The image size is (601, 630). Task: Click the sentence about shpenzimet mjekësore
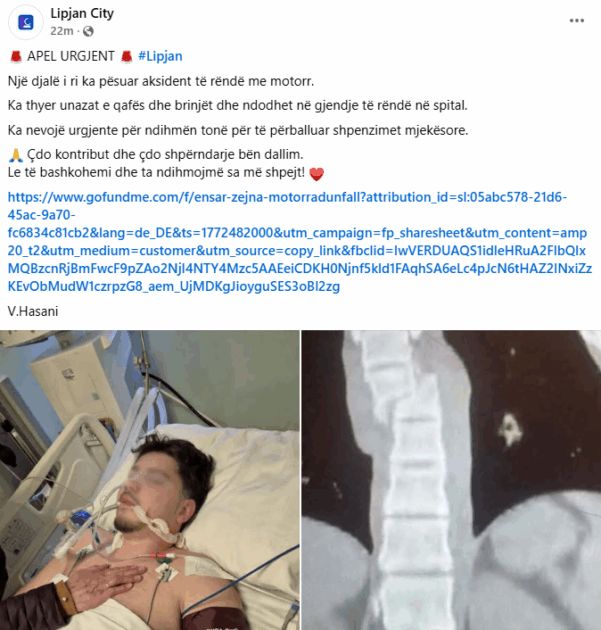pyautogui.click(x=238, y=131)
